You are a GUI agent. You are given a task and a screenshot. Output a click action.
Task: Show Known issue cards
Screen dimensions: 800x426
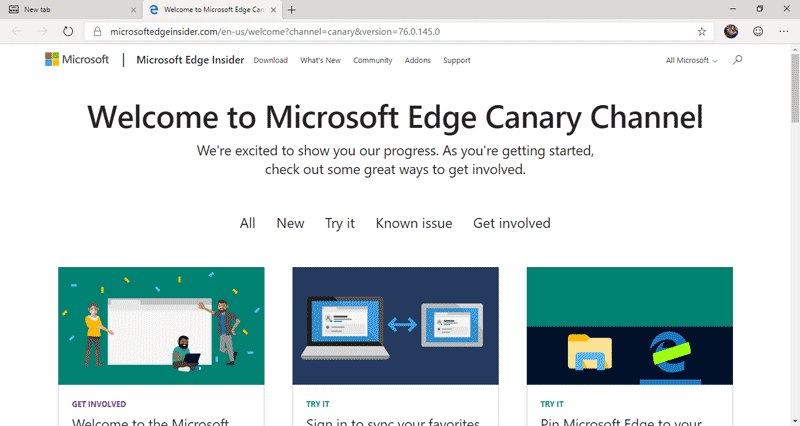(x=414, y=223)
